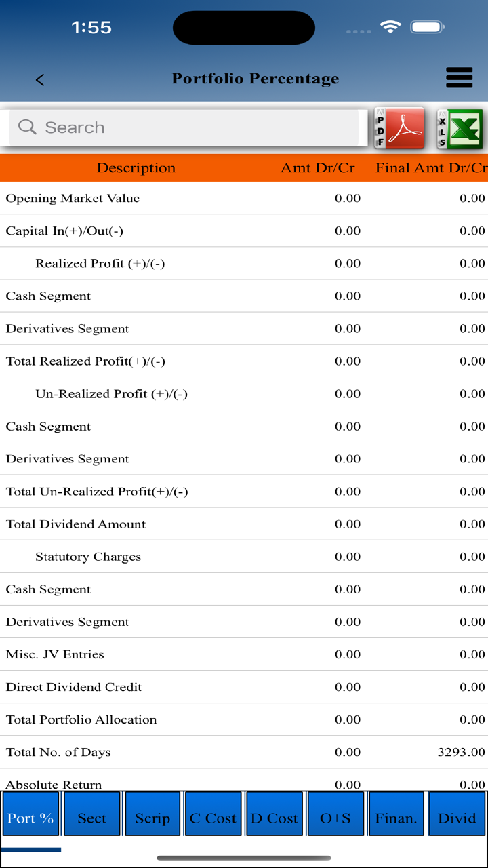Screen dimensions: 488x868
Task: Tap the back arrow icon
Action: click(40, 80)
